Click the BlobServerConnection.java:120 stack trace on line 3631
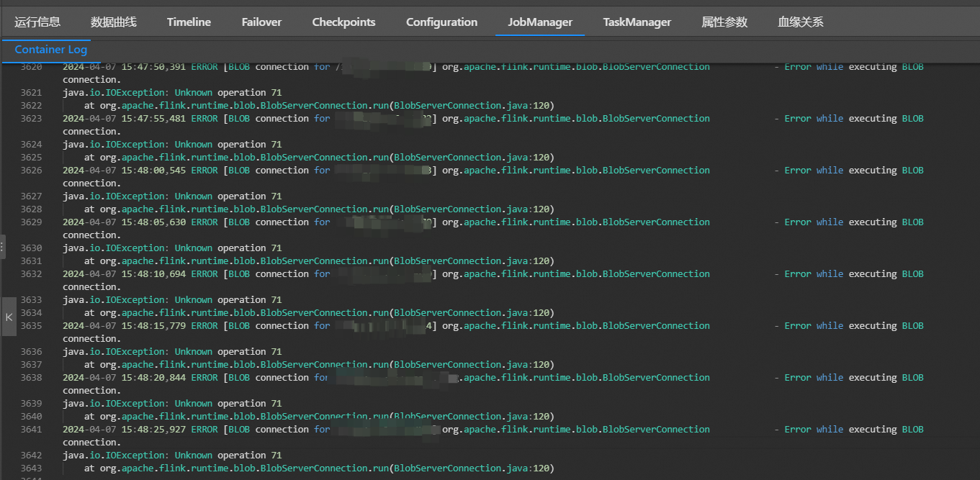980x480 pixels. 472,261
